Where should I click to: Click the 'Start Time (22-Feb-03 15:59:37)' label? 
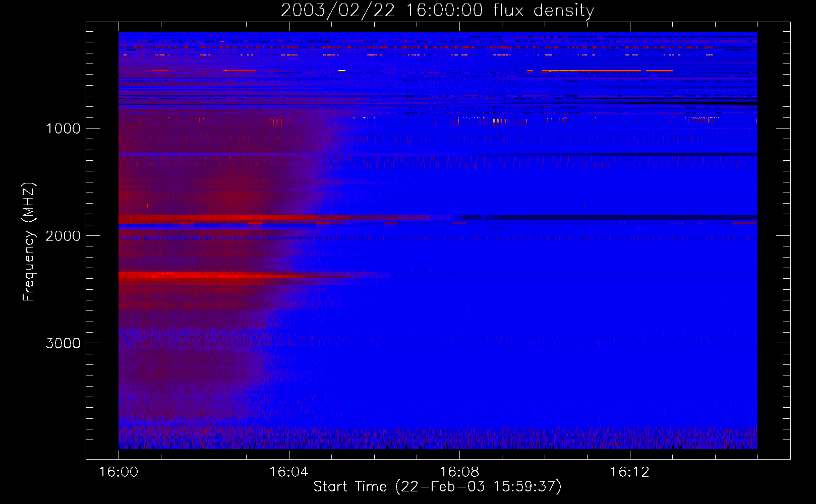(437, 487)
